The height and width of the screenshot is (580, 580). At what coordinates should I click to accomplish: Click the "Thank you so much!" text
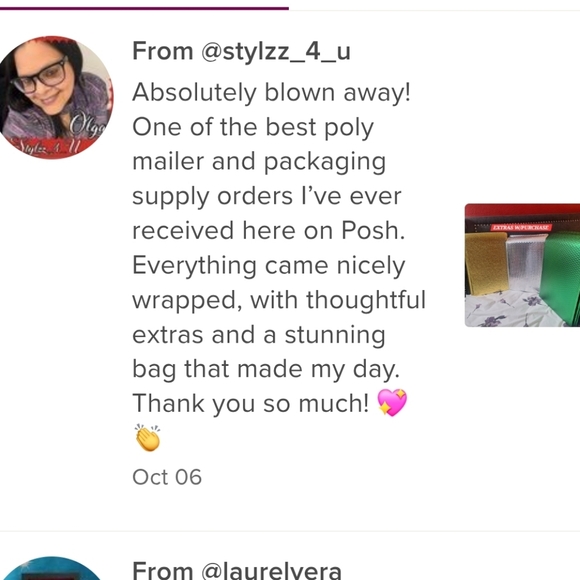250,403
